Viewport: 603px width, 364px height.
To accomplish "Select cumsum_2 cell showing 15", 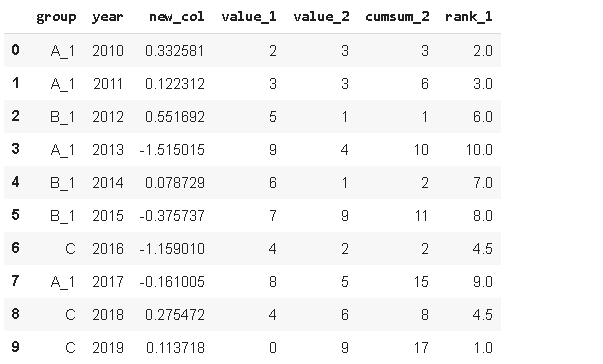I will [x=421, y=282].
